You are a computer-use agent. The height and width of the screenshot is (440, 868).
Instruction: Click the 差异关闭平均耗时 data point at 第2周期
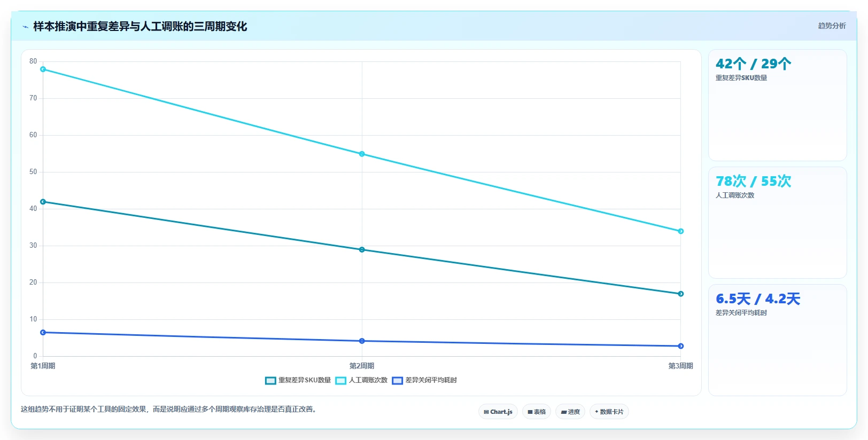[x=362, y=341]
